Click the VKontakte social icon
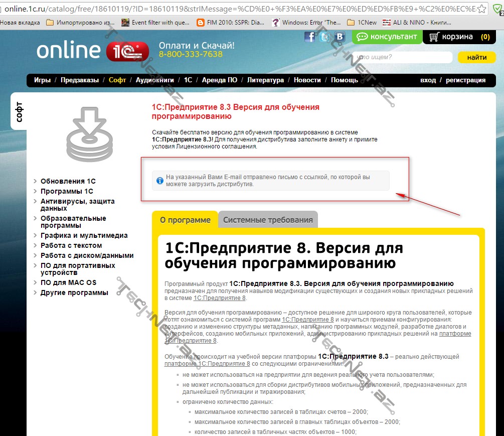504x436 pixels. [340, 37]
